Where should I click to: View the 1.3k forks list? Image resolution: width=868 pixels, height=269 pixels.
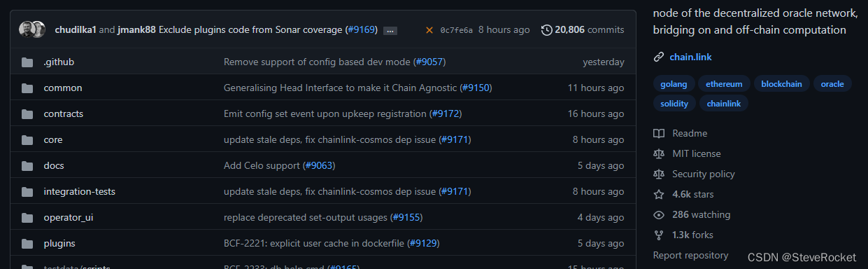692,235
